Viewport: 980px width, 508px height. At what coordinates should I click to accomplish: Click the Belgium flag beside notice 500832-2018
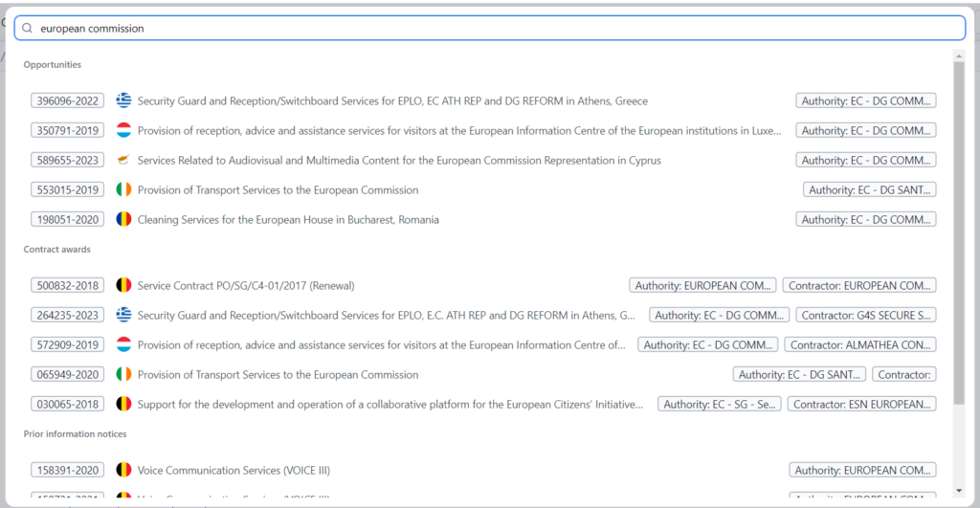click(123, 285)
